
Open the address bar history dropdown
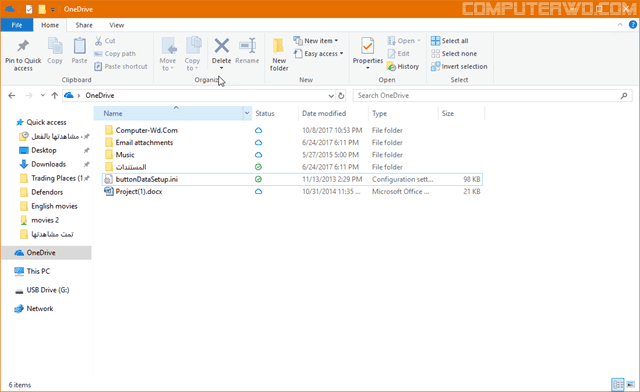[x=331, y=96]
